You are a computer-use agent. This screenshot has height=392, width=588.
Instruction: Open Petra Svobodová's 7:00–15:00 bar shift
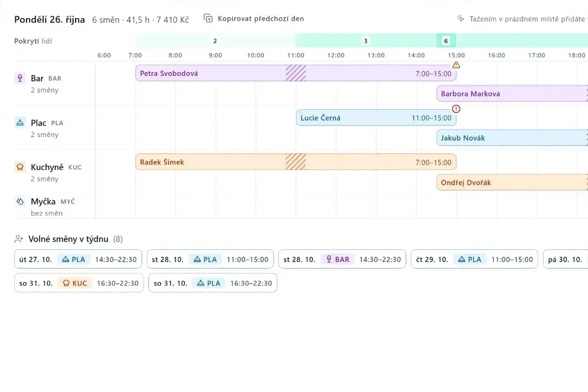coord(296,73)
